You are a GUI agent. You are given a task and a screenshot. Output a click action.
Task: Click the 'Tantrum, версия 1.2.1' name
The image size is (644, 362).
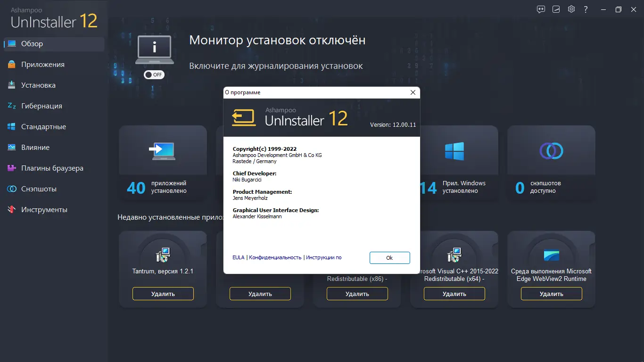163,271
